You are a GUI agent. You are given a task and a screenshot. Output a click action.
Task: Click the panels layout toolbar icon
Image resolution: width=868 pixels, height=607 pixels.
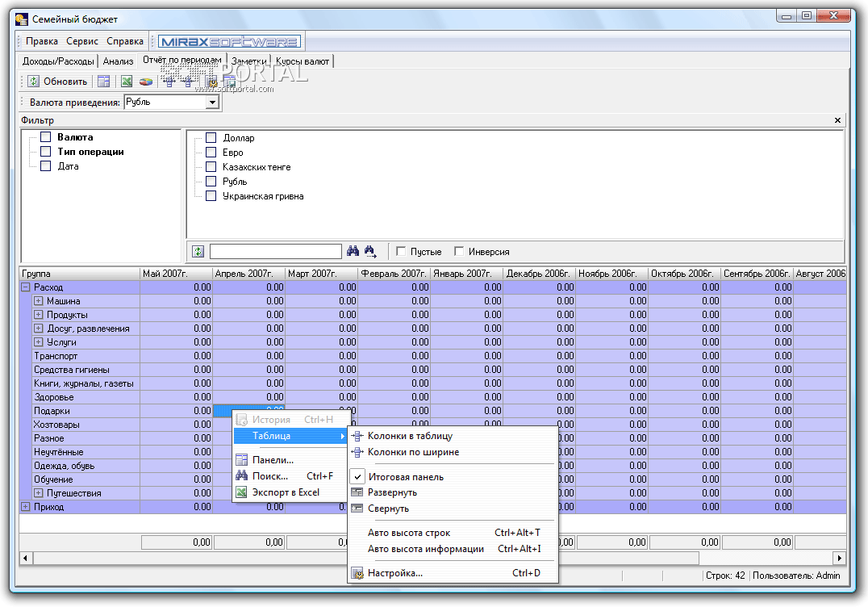103,82
